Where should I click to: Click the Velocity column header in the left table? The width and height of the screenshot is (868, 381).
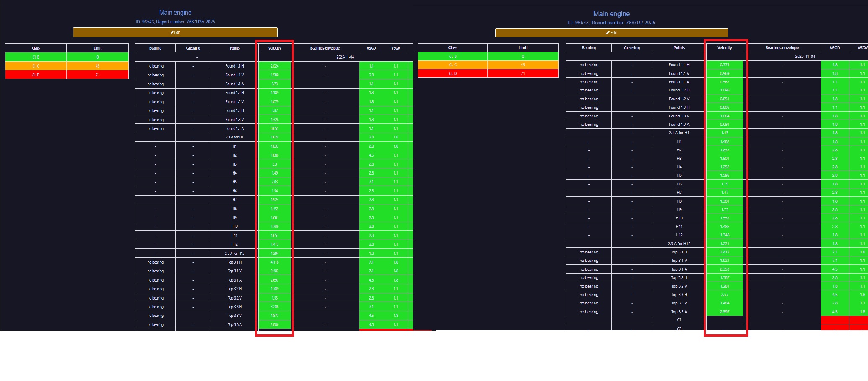pos(275,48)
